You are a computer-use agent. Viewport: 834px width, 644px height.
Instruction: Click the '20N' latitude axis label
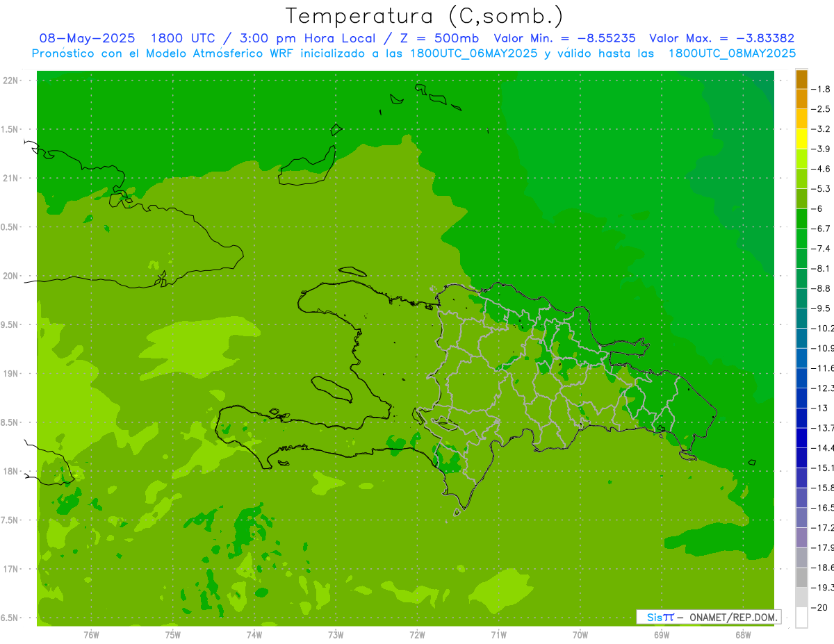coord(10,276)
